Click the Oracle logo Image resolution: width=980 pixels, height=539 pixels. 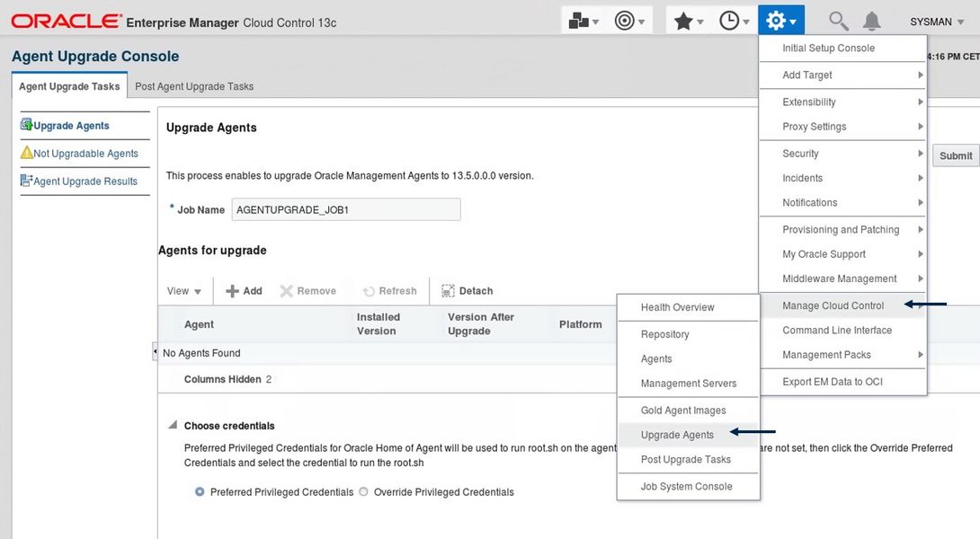coord(67,22)
